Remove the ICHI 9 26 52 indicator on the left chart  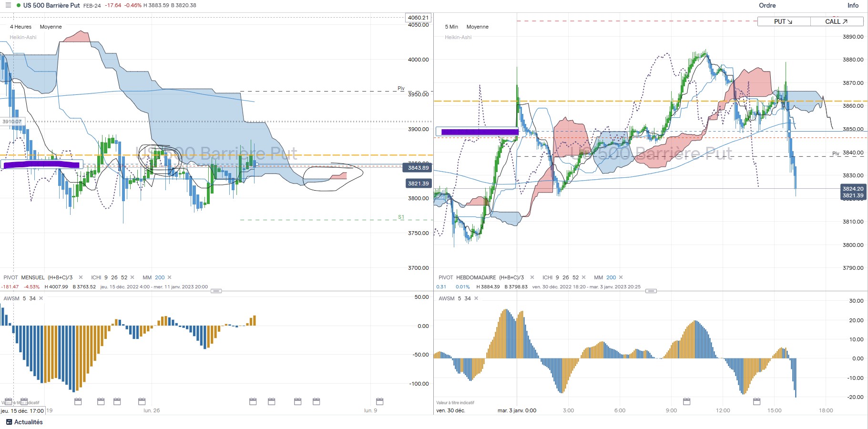pos(132,277)
